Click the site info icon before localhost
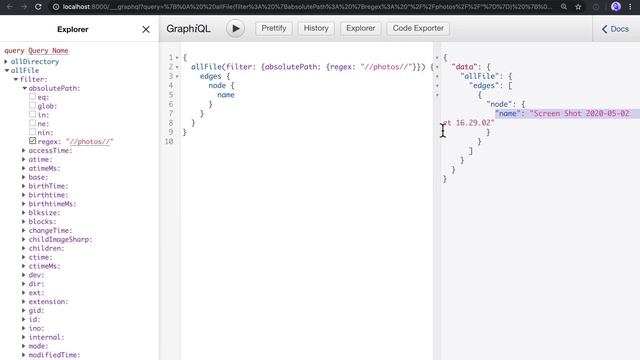640x360 pixels. (56, 7)
